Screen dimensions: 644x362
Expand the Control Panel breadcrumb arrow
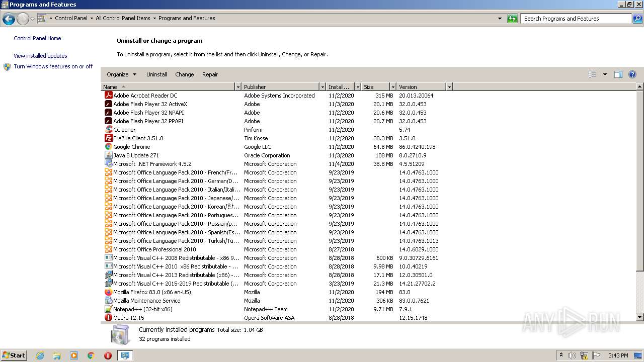click(92, 19)
